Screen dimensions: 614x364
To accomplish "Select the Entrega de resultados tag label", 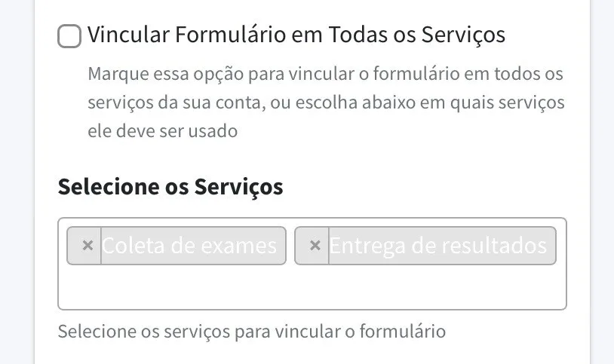I will point(437,246).
